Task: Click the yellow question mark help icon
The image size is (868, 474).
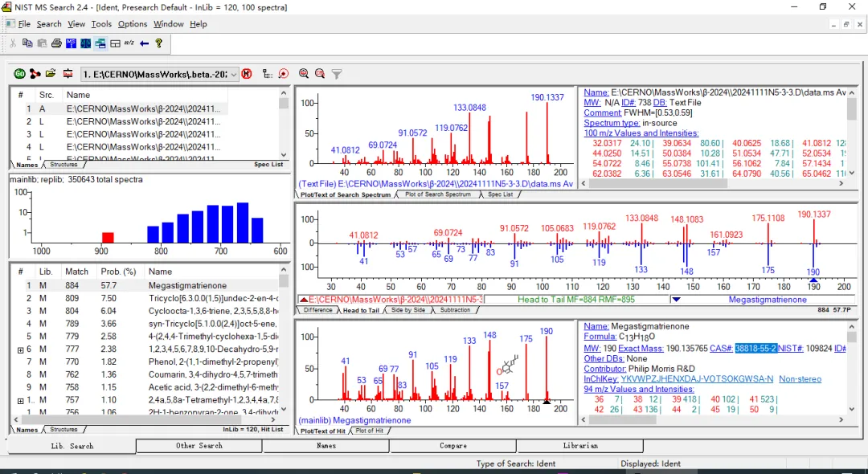Action: point(159,43)
